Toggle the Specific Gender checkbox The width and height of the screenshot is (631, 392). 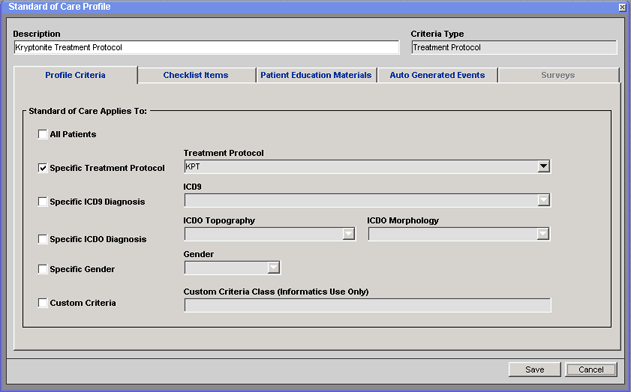pos(42,269)
